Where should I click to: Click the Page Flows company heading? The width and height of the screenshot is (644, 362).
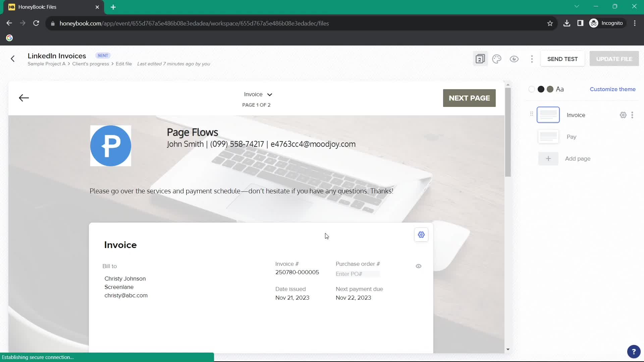tap(193, 132)
